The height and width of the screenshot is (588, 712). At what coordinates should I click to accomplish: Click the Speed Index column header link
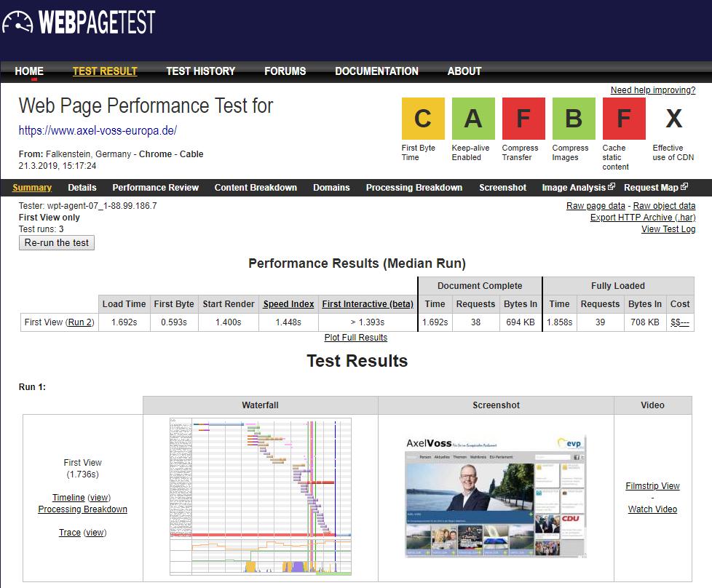pyautogui.click(x=289, y=303)
